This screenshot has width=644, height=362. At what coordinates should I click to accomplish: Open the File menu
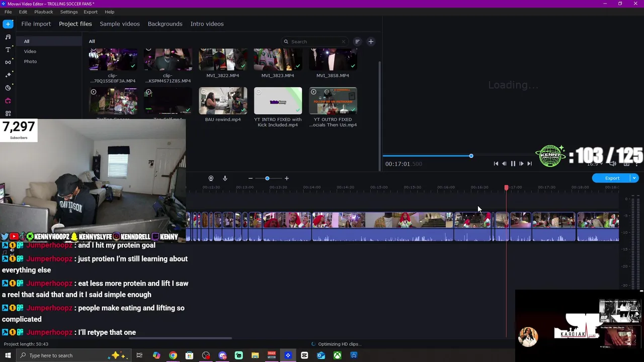(8, 12)
